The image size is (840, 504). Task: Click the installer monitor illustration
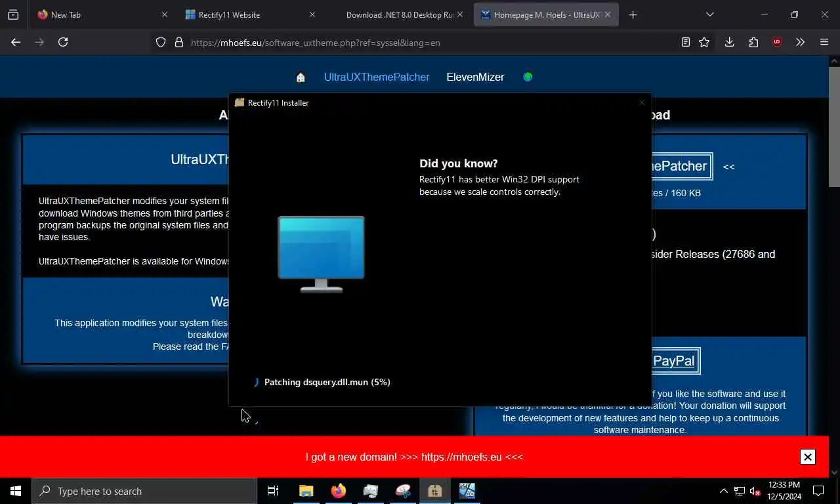coord(321,254)
